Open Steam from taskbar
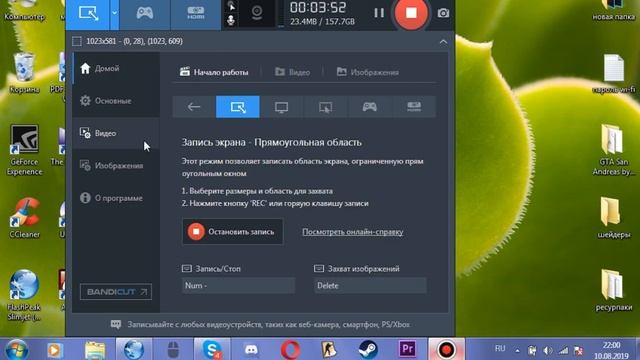 (x=368, y=350)
